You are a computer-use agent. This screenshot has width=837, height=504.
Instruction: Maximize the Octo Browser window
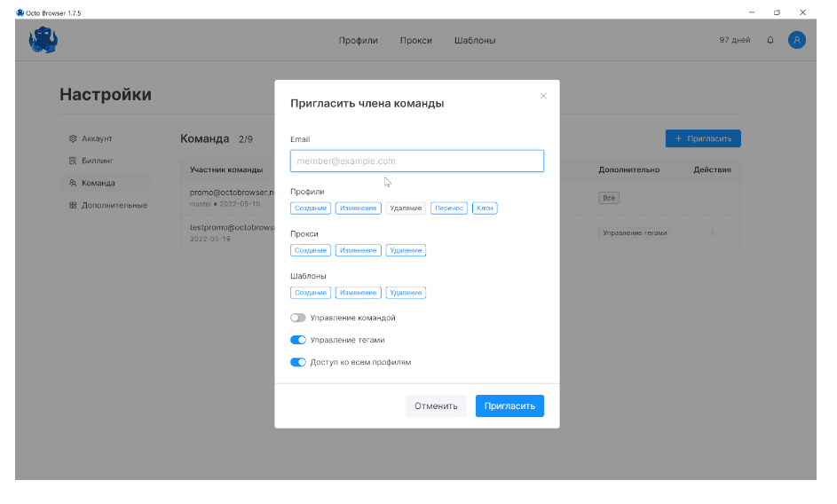click(x=777, y=12)
